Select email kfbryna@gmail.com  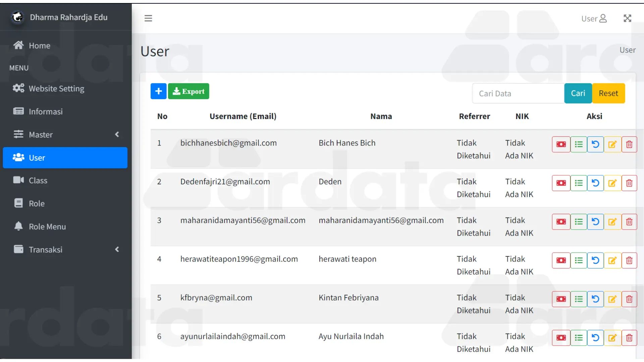(x=216, y=298)
